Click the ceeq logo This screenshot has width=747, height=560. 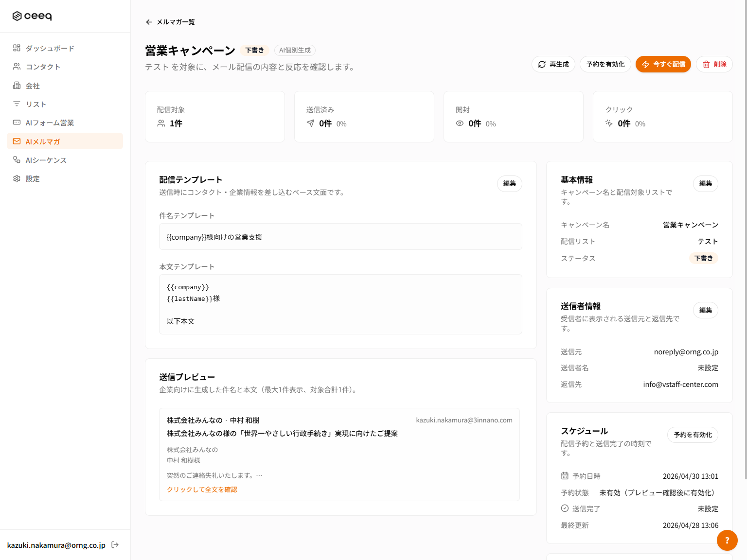(32, 16)
